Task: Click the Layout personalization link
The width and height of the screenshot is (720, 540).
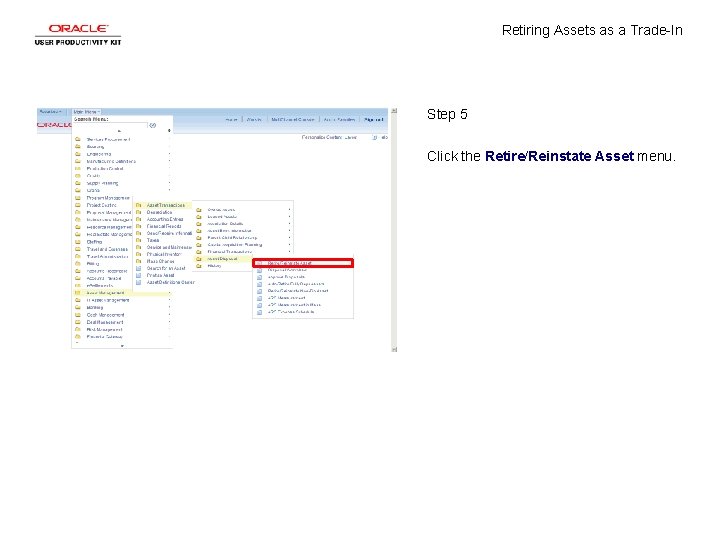Action: [x=351, y=137]
